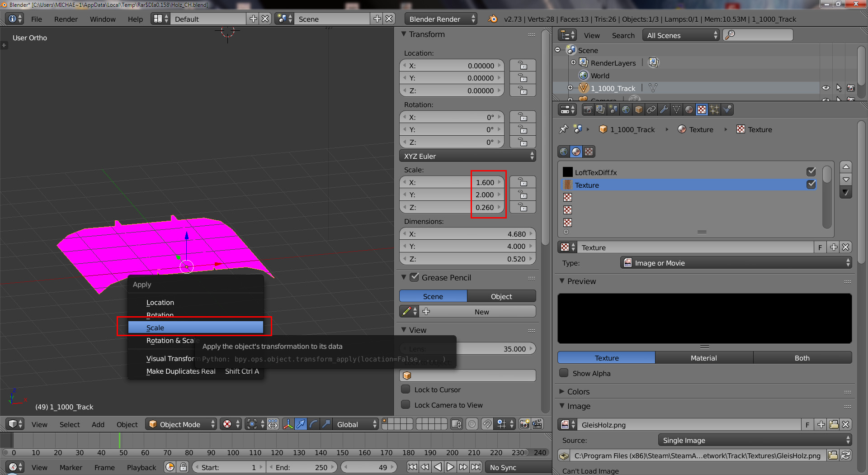Click the Lens value slider field
The image size is (868, 475).
[x=495, y=349]
